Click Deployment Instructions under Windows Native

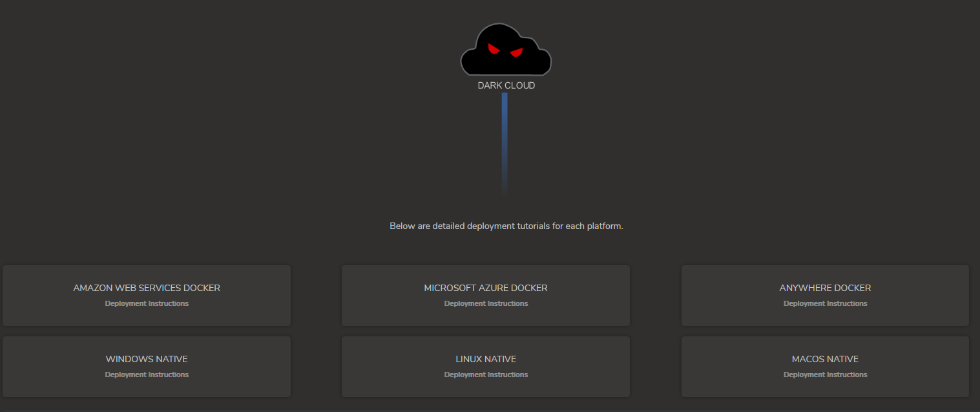click(x=147, y=375)
